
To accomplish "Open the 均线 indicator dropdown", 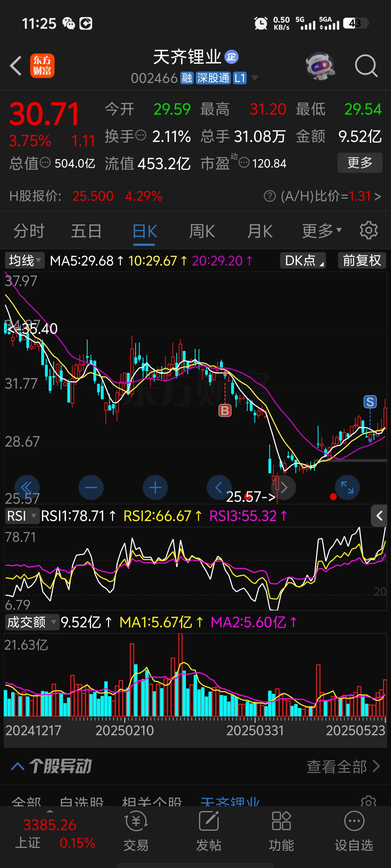I will click(x=24, y=260).
